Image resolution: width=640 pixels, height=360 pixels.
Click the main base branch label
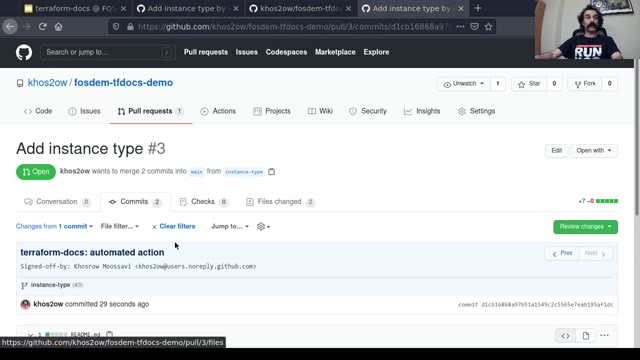(196, 172)
